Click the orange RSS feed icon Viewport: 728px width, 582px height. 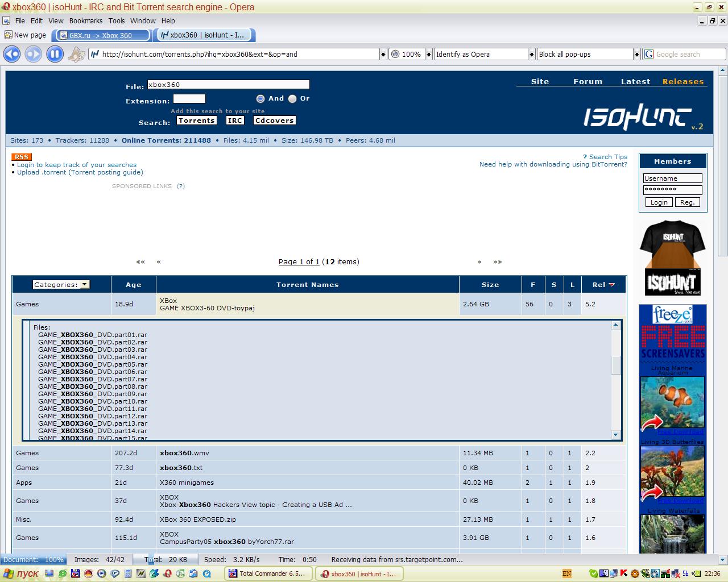22,157
